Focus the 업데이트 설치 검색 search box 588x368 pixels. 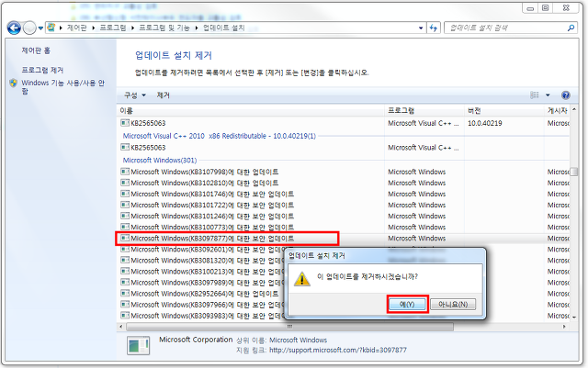(506, 28)
